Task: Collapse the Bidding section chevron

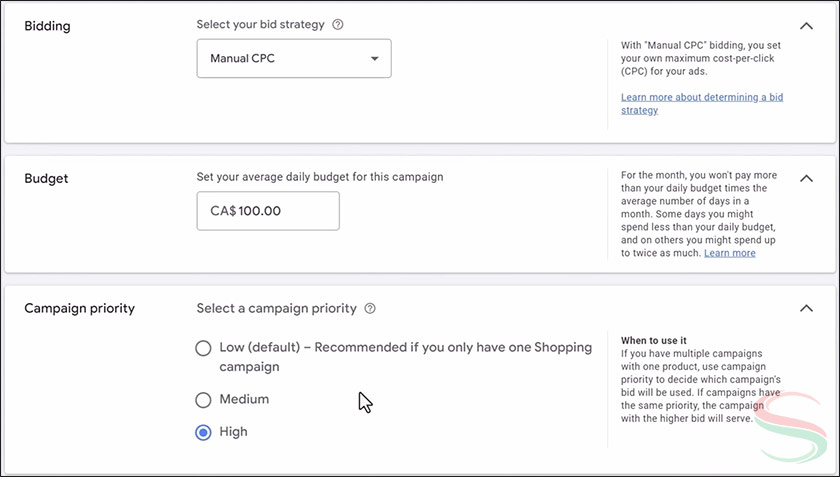Action: (806, 26)
